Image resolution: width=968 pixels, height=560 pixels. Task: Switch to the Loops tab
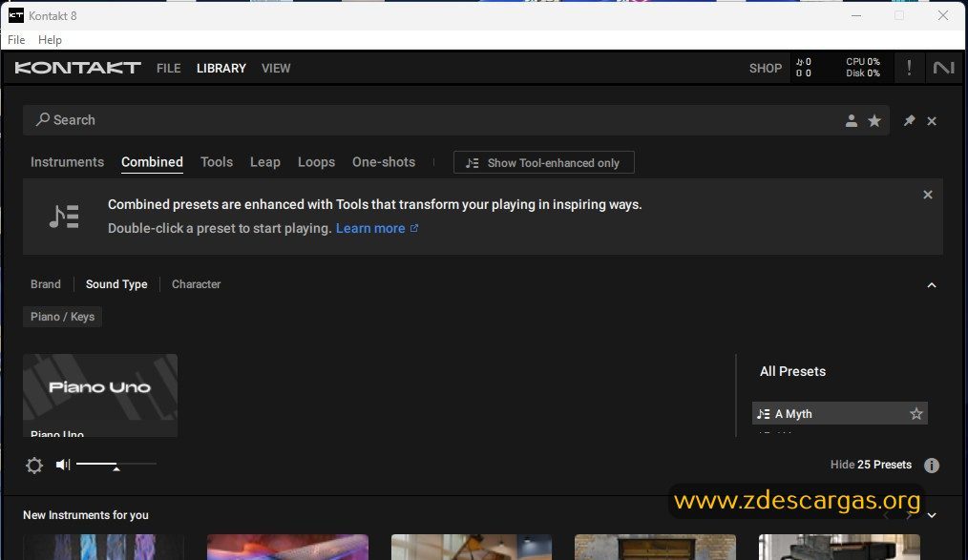pyautogui.click(x=316, y=162)
